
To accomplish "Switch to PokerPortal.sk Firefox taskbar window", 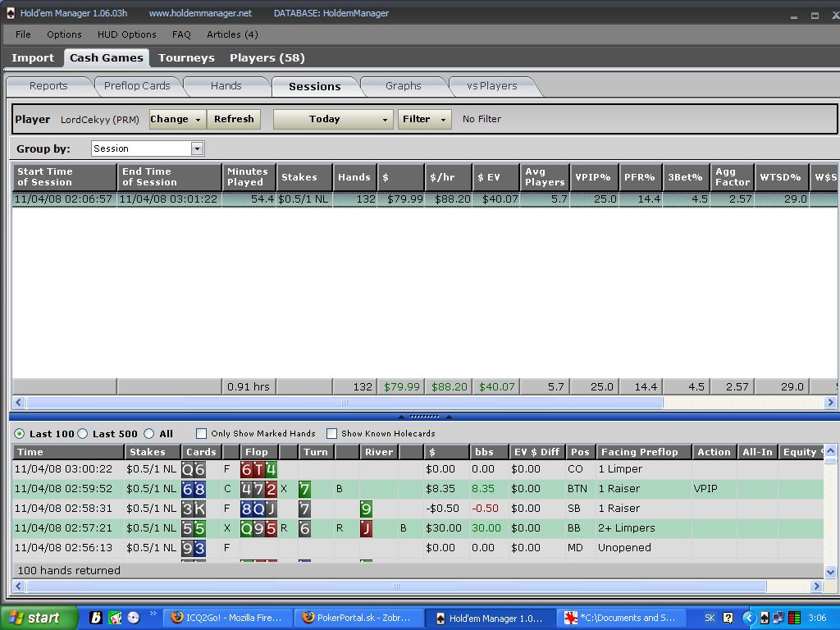I will [358, 618].
